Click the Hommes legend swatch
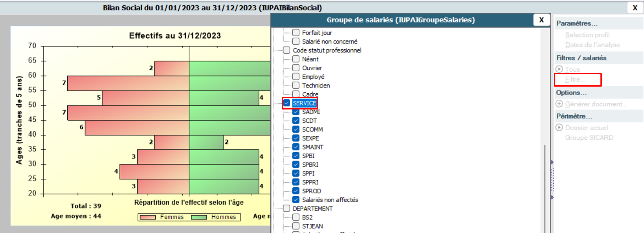This screenshot has height=233, width=644. point(199,217)
